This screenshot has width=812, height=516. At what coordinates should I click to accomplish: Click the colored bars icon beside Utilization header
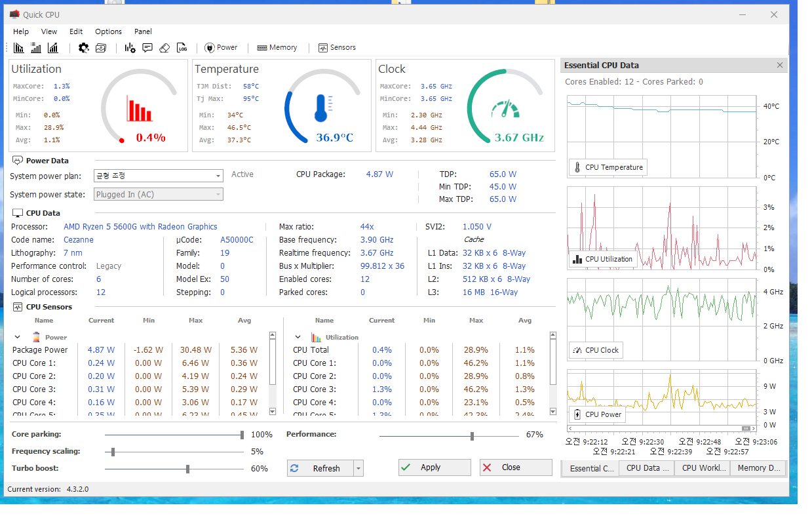pyautogui.click(x=317, y=337)
